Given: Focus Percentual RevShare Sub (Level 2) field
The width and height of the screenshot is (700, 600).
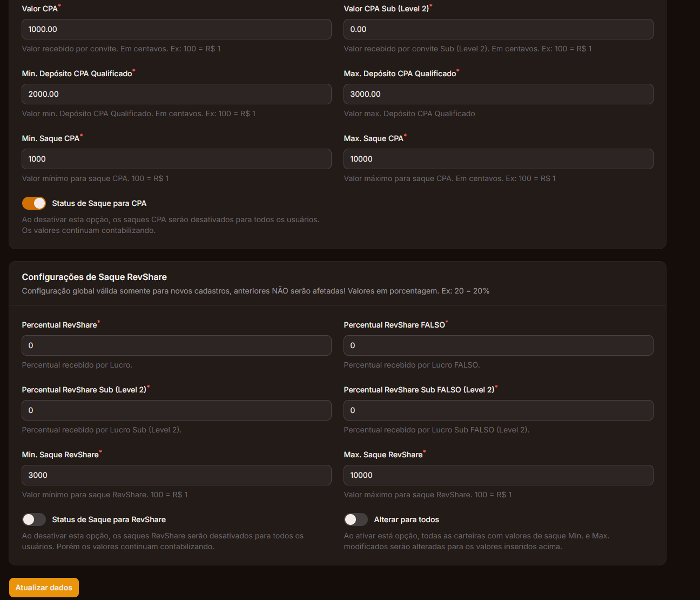Looking at the screenshot, I should pyautogui.click(x=176, y=410).
